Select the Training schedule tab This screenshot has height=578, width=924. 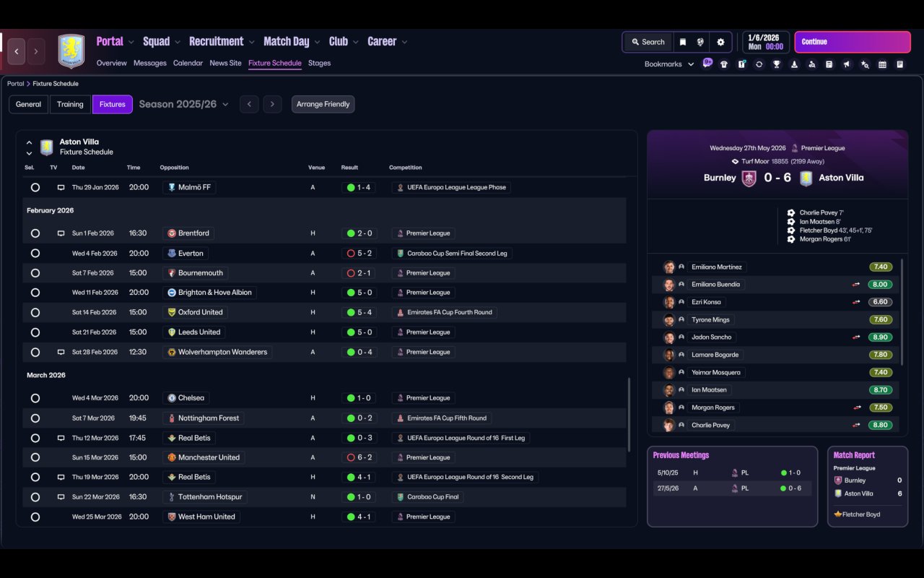click(70, 104)
